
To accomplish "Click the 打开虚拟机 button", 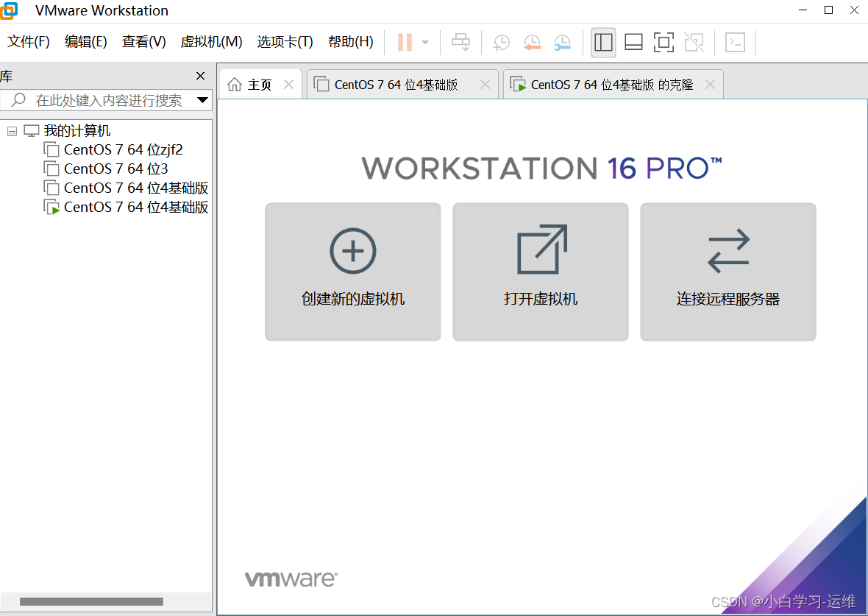I will 540,272.
